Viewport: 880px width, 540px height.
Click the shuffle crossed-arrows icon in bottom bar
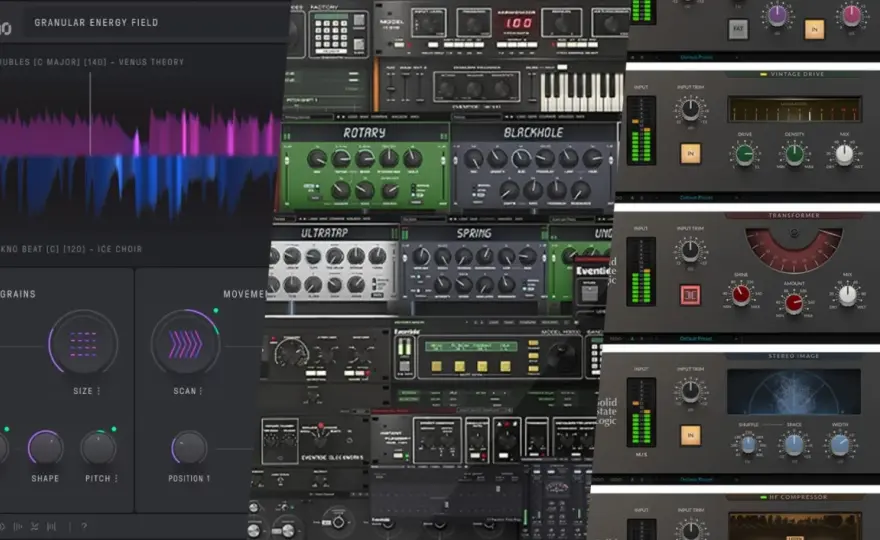35,527
